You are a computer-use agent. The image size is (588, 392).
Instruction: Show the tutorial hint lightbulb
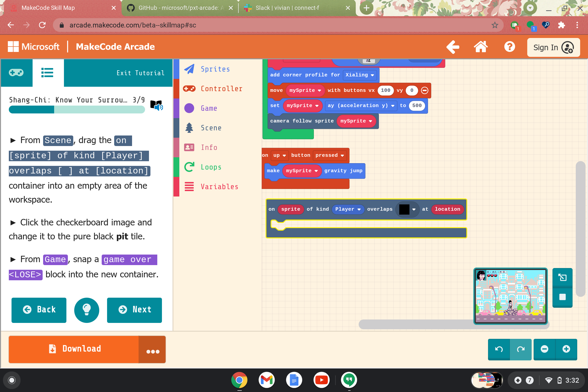coord(86,310)
